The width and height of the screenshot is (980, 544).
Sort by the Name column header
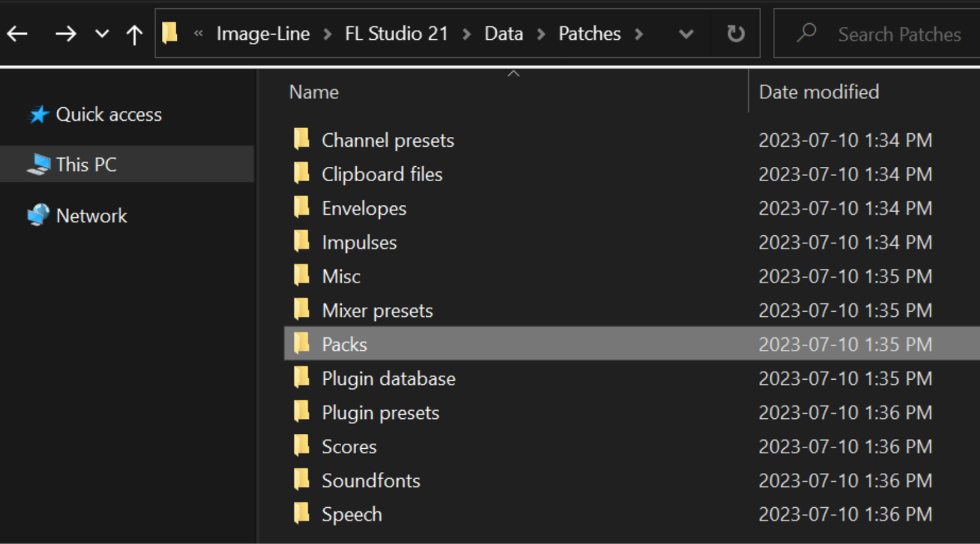click(x=314, y=92)
